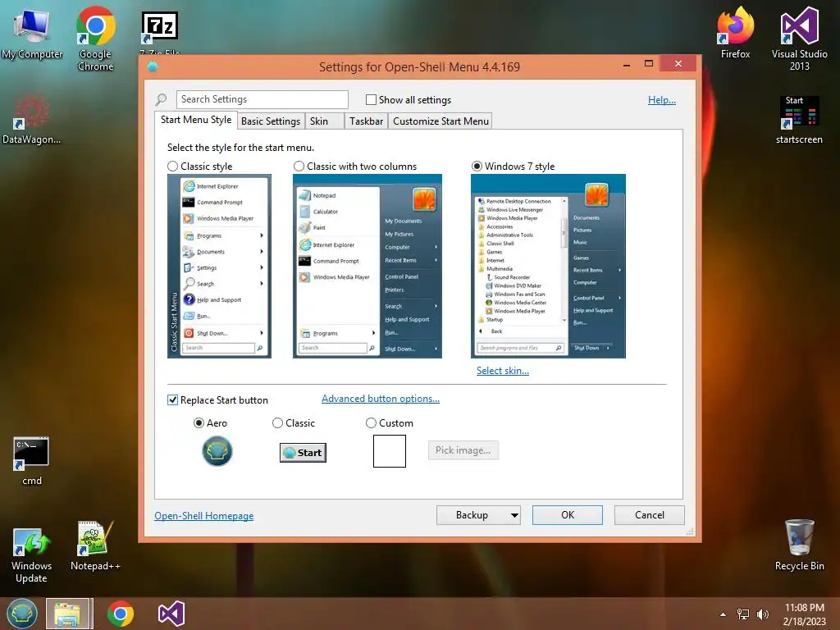
Task: Click the Open-Shell shell icon in title bar
Action: point(153,66)
